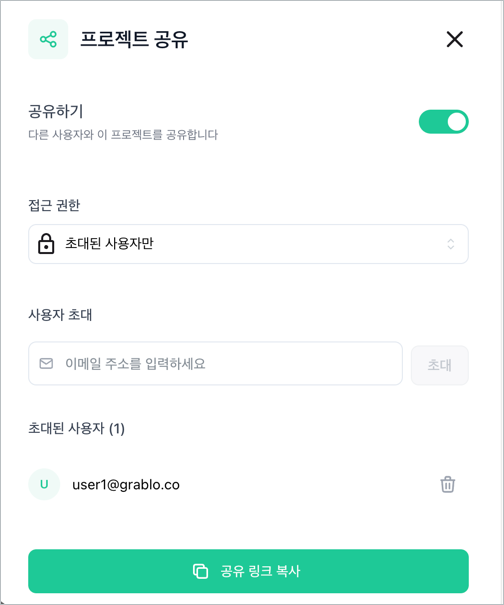Open the 초대된 사용자만 access dropdown
This screenshot has width=504, height=605.
pos(249,244)
